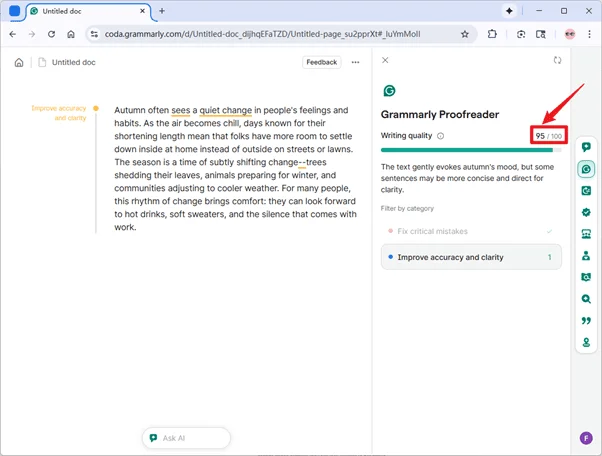602x456 pixels.
Task: Open the browser extensions puzzle icon
Action: coord(492,34)
